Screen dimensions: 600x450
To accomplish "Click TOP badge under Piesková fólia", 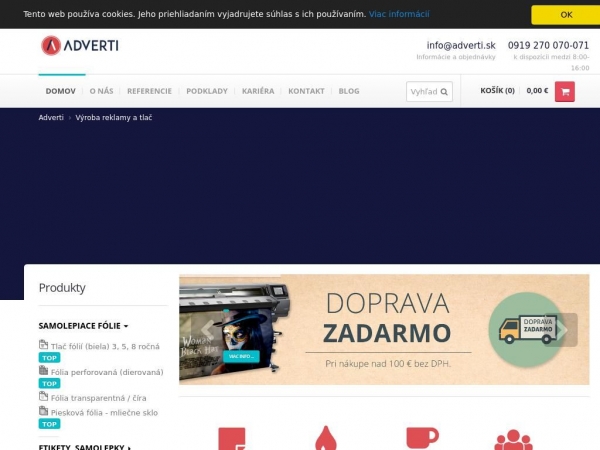I will [x=49, y=424].
